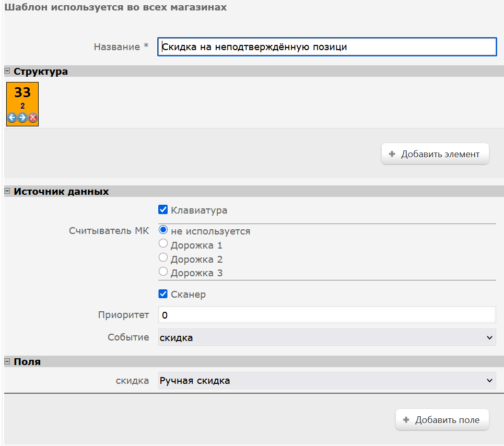Viewport: 504px width, 446px height.
Task: Select Дорожка 1 radio button
Action: (x=163, y=244)
